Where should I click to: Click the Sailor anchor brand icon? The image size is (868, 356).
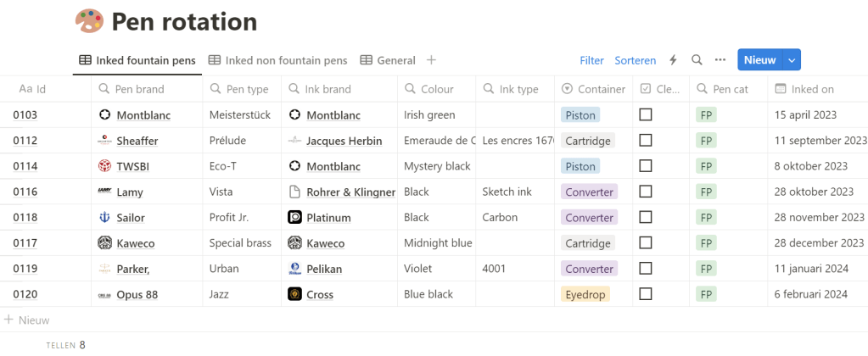click(x=104, y=218)
